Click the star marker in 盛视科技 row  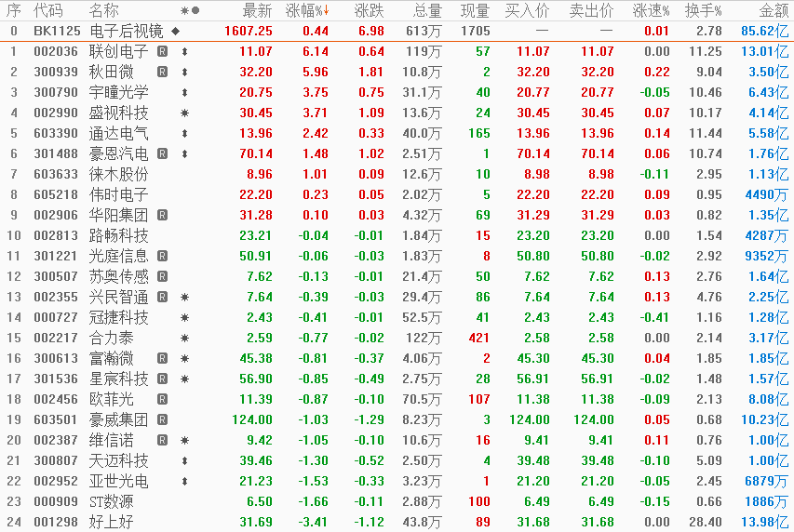[x=185, y=113]
